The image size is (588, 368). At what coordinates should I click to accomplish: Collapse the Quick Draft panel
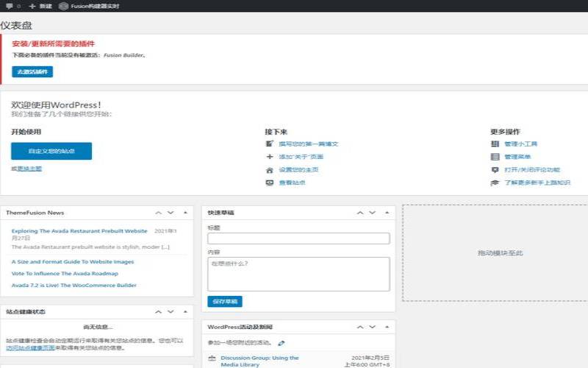[387, 213]
